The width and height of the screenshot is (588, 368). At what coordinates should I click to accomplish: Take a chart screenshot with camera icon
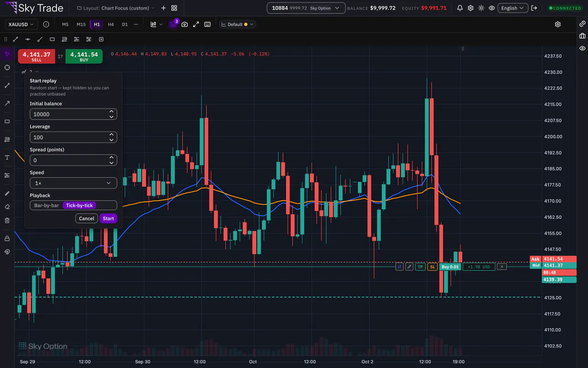(185, 24)
